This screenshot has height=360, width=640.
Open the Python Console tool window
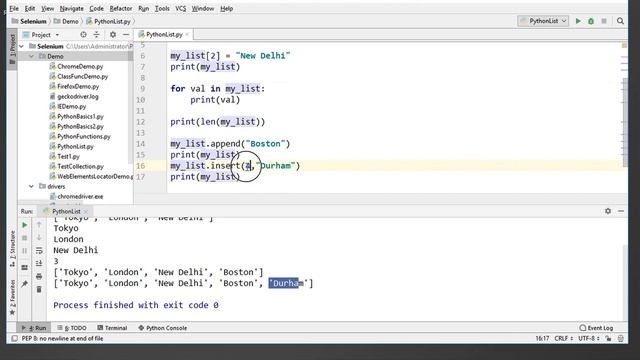pyautogui.click(x=162, y=328)
